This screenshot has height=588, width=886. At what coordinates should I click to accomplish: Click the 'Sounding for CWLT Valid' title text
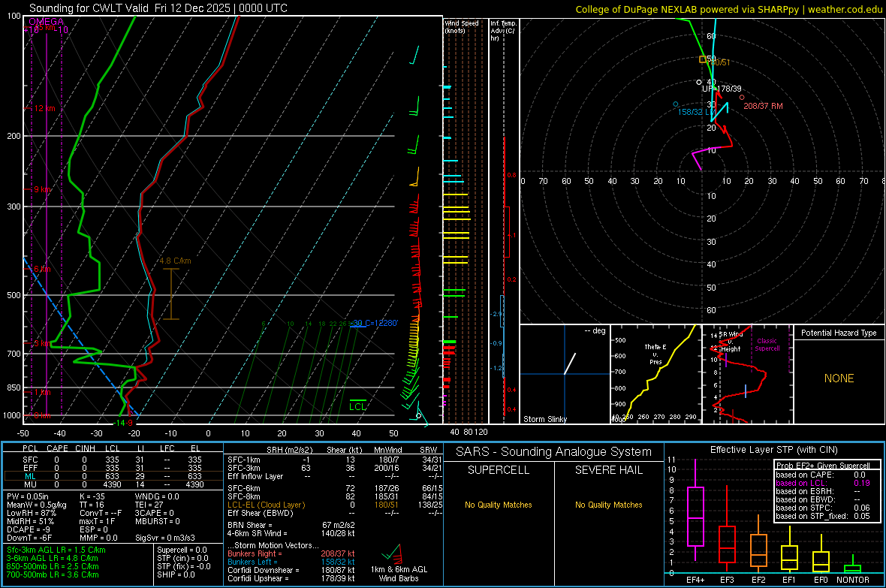coord(89,8)
